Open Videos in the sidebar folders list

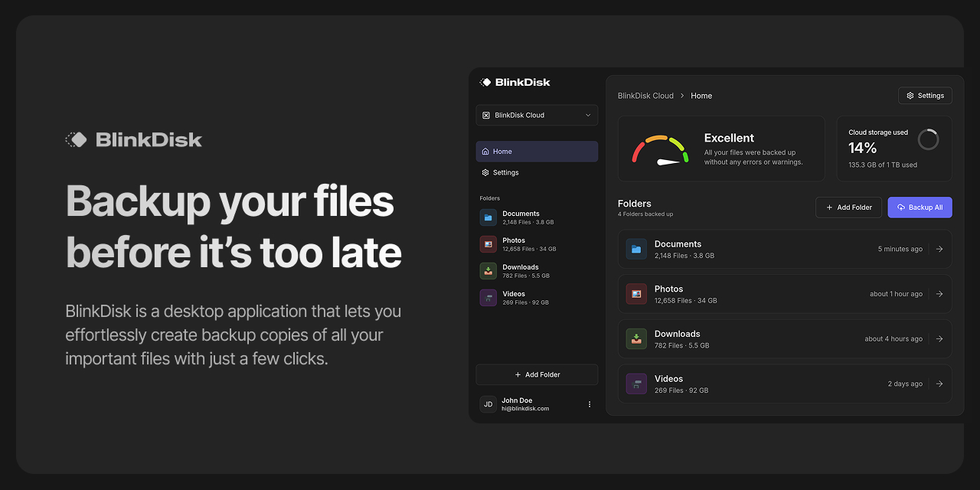[x=537, y=298]
